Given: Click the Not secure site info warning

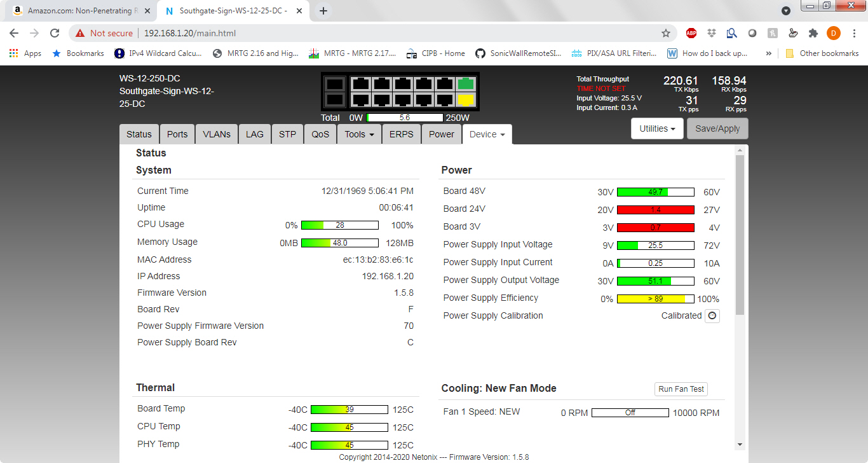Looking at the screenshot, I should point(105,33).
